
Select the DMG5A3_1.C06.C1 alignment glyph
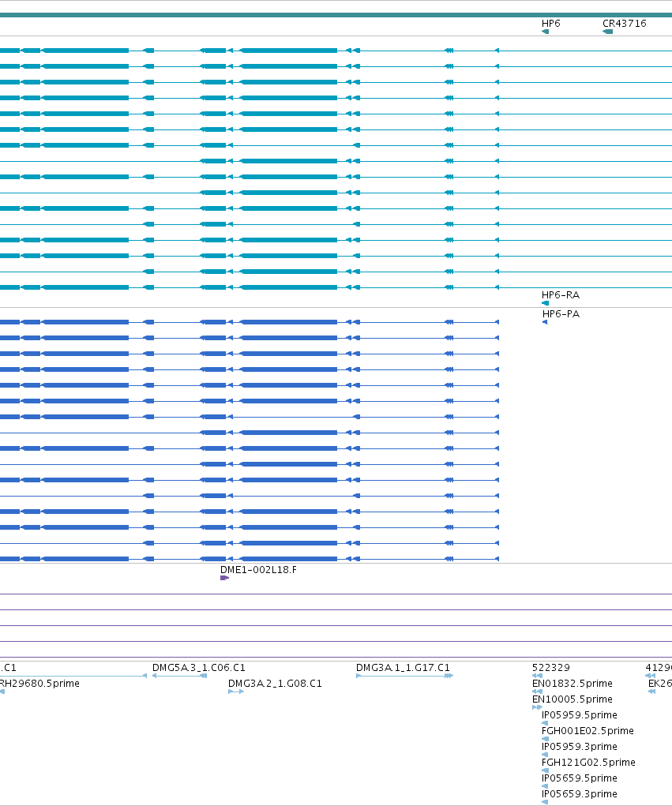179,676
